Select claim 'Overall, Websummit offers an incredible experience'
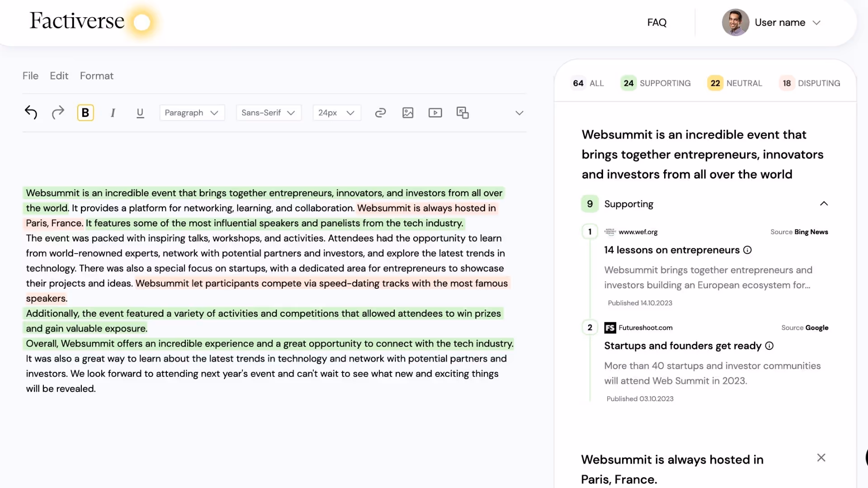This screenshot has height=488, width=868. 269,344
